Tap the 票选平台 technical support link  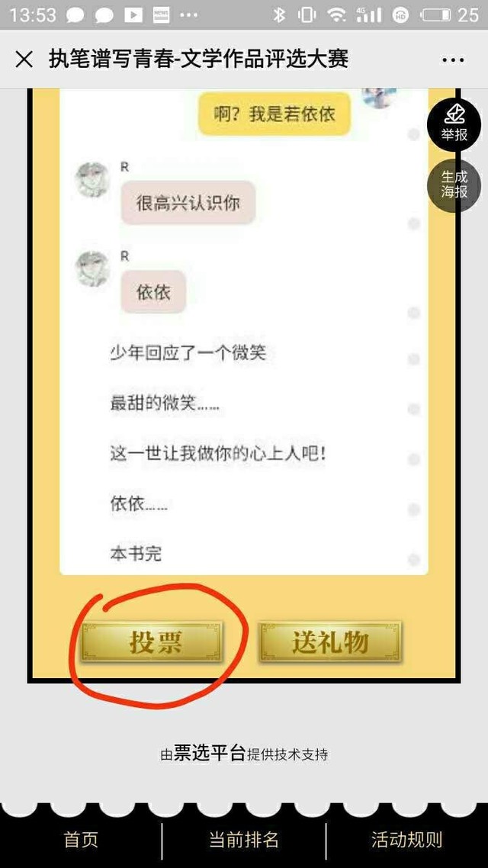click(x=209, y=753)
